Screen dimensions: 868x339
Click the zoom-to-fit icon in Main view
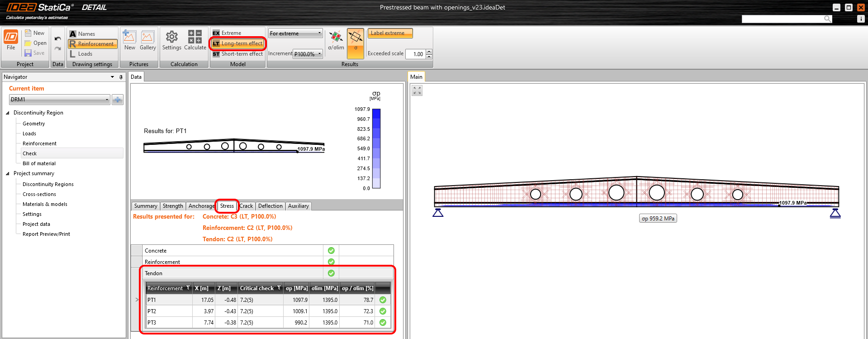(x=417, y=91)
